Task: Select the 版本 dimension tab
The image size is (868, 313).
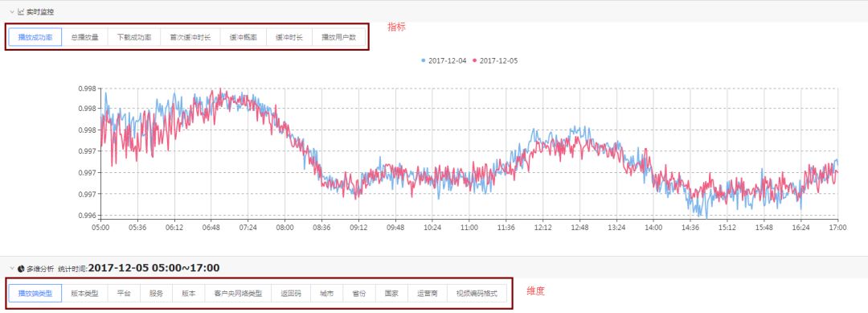Action: click(189, 294)
